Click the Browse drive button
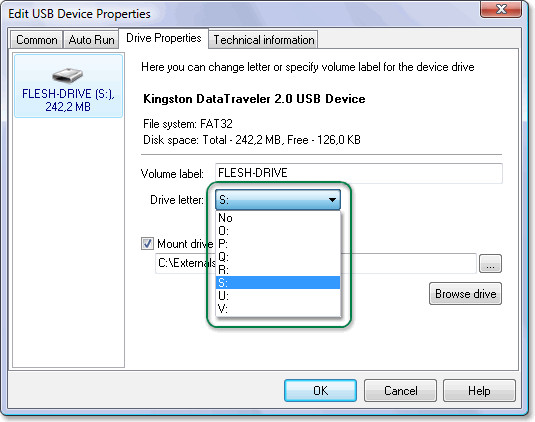The height and width of the screenshot is (422, 535). 465,293
